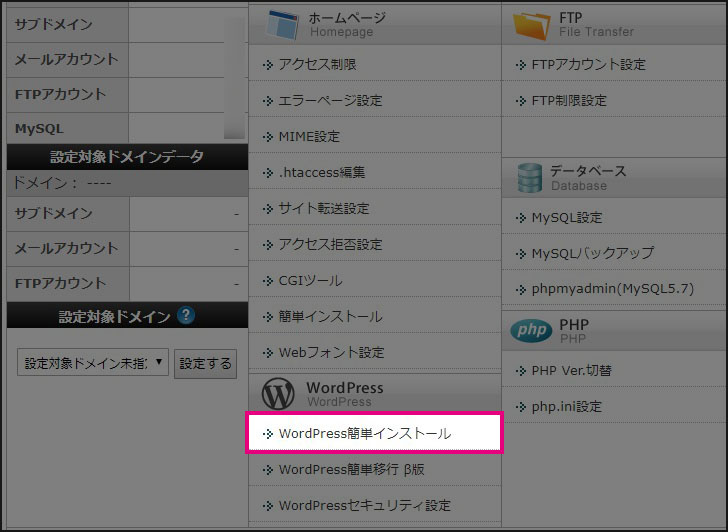The image size is (728, 532).
Task: Open MIME設定 link
Action: [309, 136]
